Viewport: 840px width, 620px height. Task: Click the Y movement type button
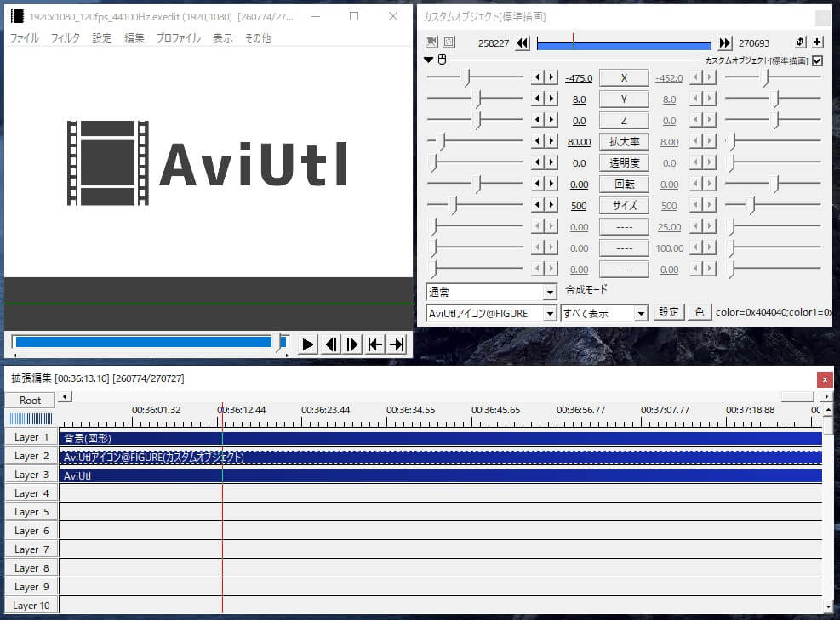[624, 99]
